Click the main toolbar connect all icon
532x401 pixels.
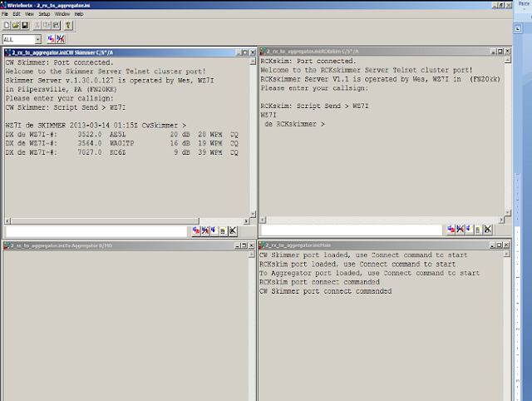[51, 39]
